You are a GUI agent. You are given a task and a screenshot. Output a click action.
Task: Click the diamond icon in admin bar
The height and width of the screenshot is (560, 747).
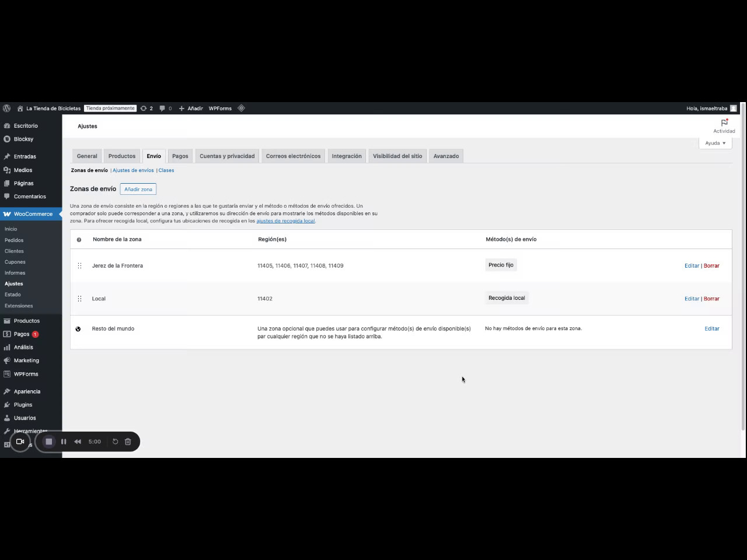(x=241, y=108)
